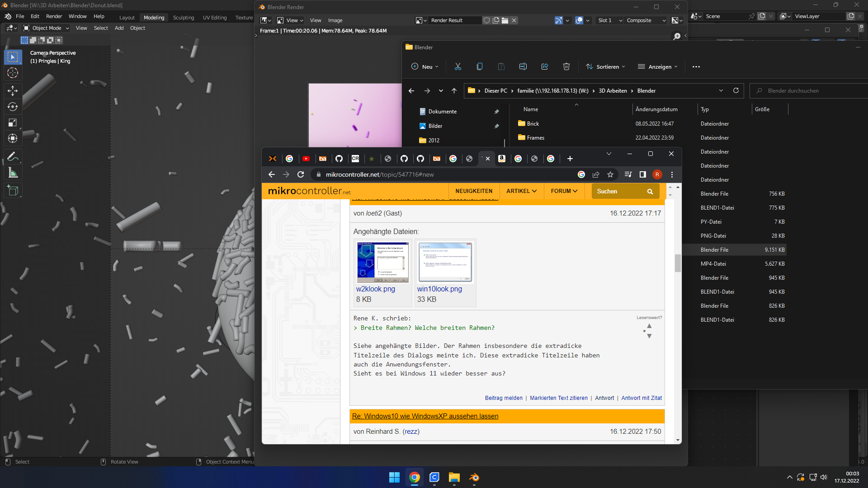This screenshot has width=868, height=488.
Task: Open the more options ellipsis in Explorer
Action: 696,67
